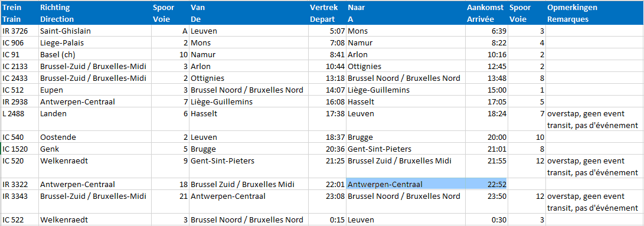
Task: Click the Hasselt origin cell for L 2488
Action: tap(249, 119)
